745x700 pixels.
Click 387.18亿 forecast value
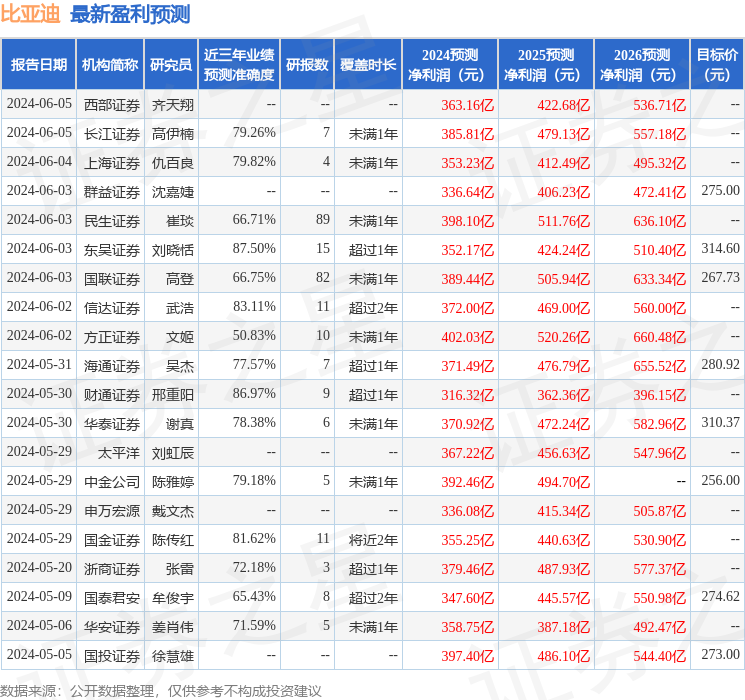(564, 627)
